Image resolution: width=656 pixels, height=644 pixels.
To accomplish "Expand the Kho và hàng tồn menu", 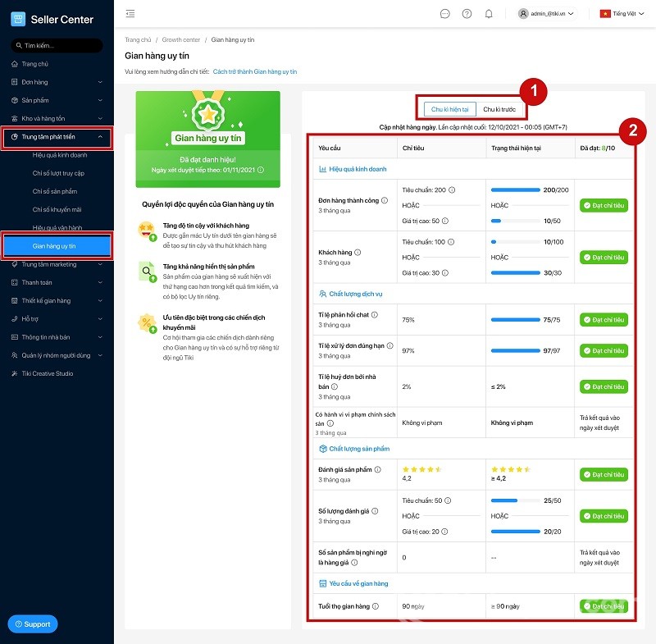I will click(x=100, y=118).
